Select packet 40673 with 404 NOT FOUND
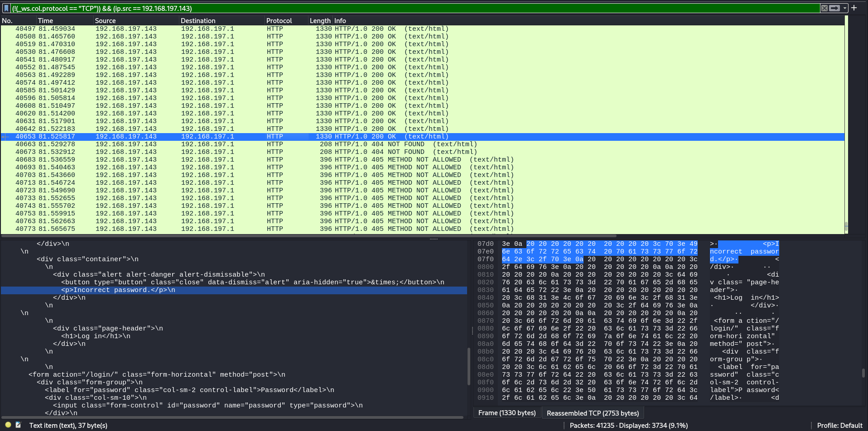Image resolution: width=868 pixels, height=431 pixels. [422, 152]
